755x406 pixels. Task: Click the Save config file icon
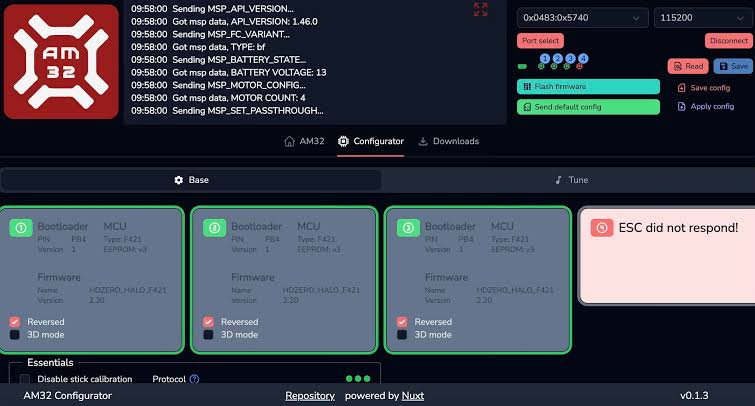(681, 88)
